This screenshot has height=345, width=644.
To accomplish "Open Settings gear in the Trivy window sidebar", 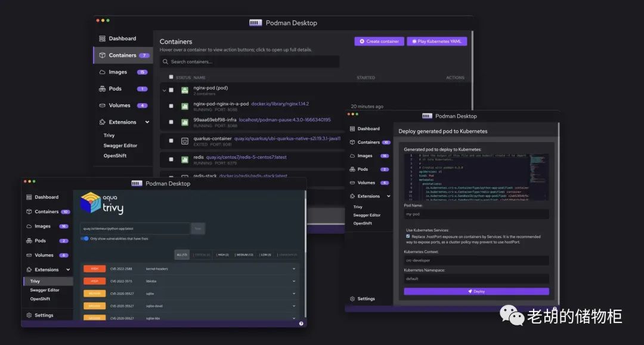I will point(29,315).
